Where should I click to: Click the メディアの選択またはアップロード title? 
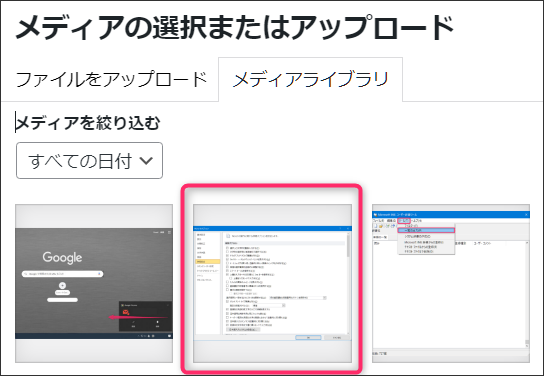[235, 28]
